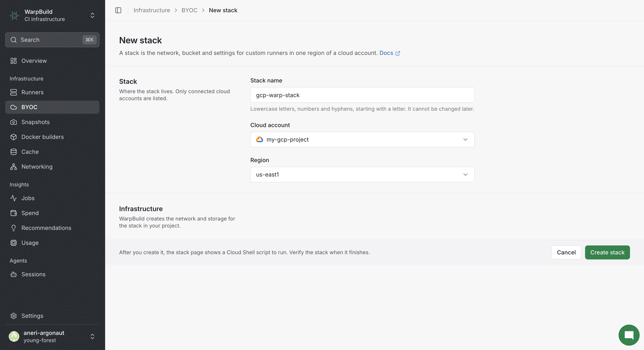Open Networking in the sidebar
The image size is (644, 350).
(x=52, y=166)
